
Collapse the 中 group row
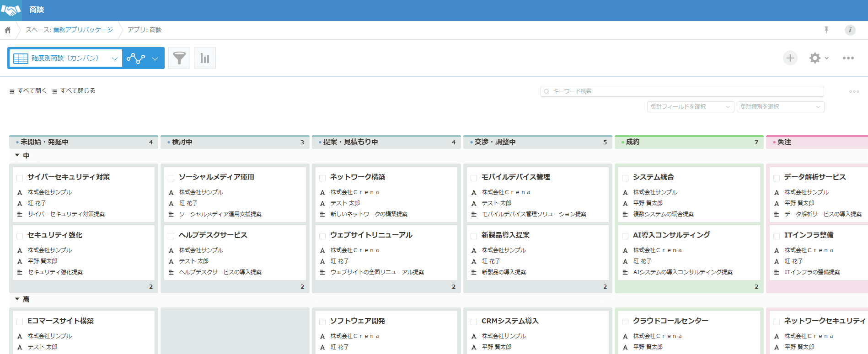(17, 156)
